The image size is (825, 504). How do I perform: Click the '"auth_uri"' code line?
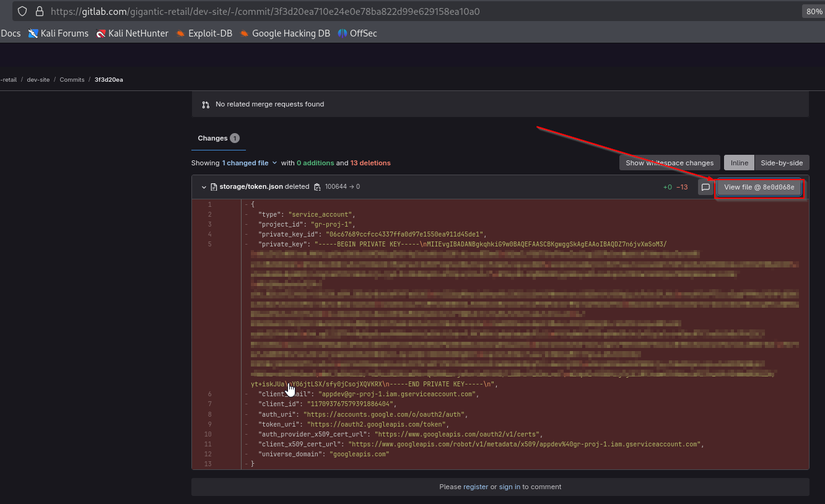click(x=363, y=414)
